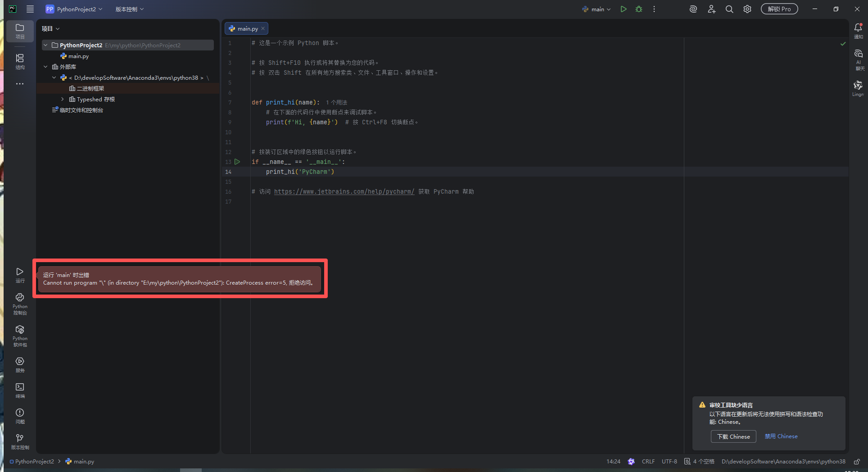Open main run configuration dropdown
The height and width of the screenshot is (472, 868).
tap(597, 9)
